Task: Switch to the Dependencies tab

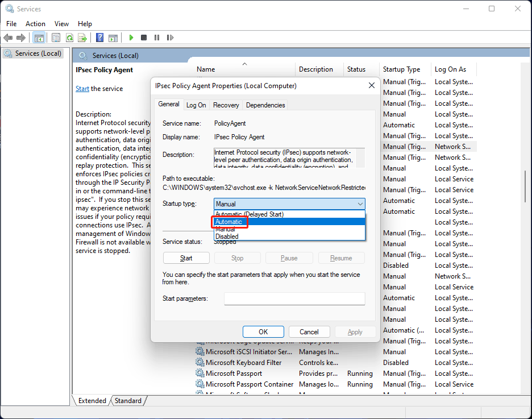Action: (x=265, y=105)
